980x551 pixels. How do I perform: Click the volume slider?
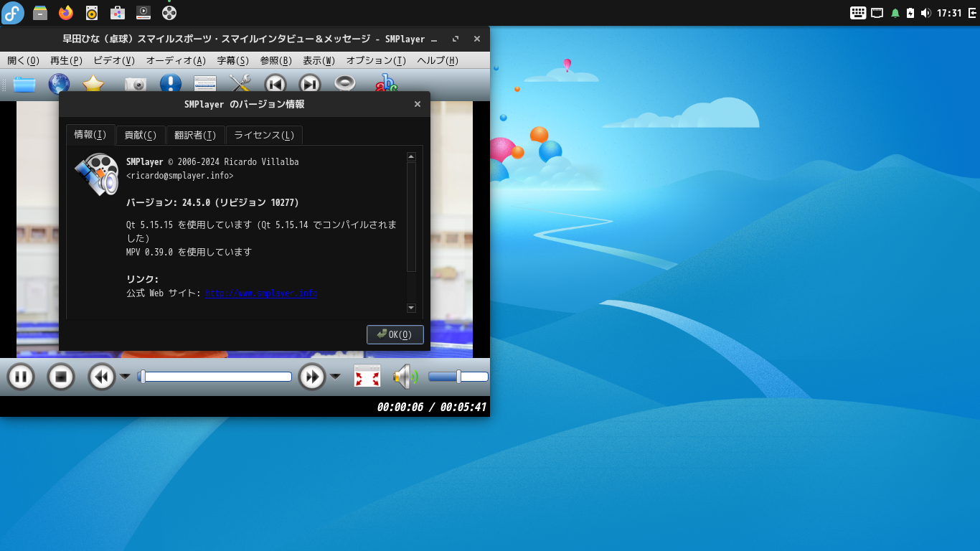(x=458, y=377)
